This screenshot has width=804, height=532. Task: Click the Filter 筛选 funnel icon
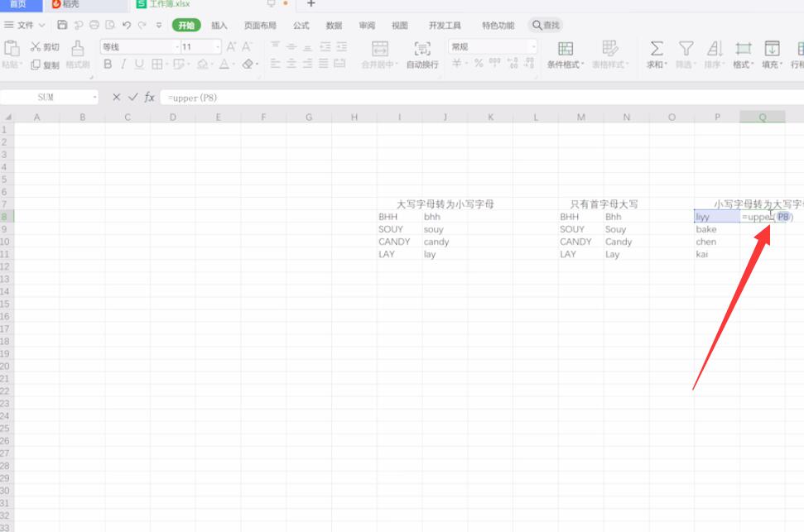(686, 48)
